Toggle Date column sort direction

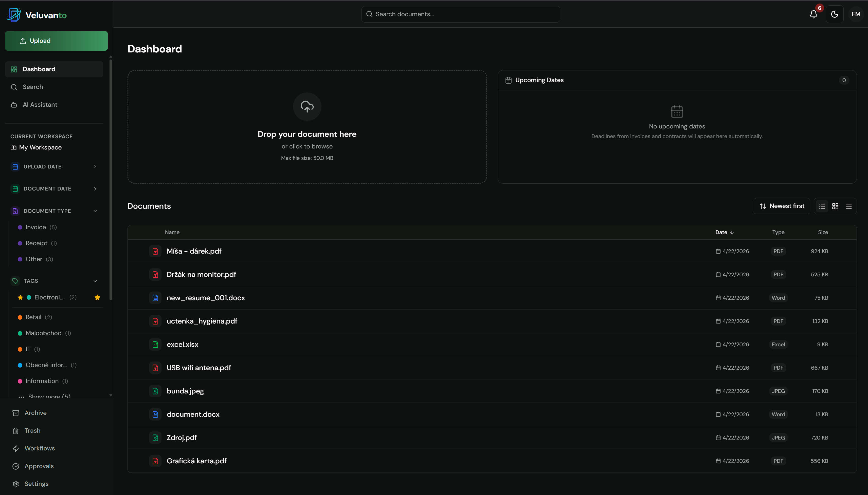click(x=724, y=232)
